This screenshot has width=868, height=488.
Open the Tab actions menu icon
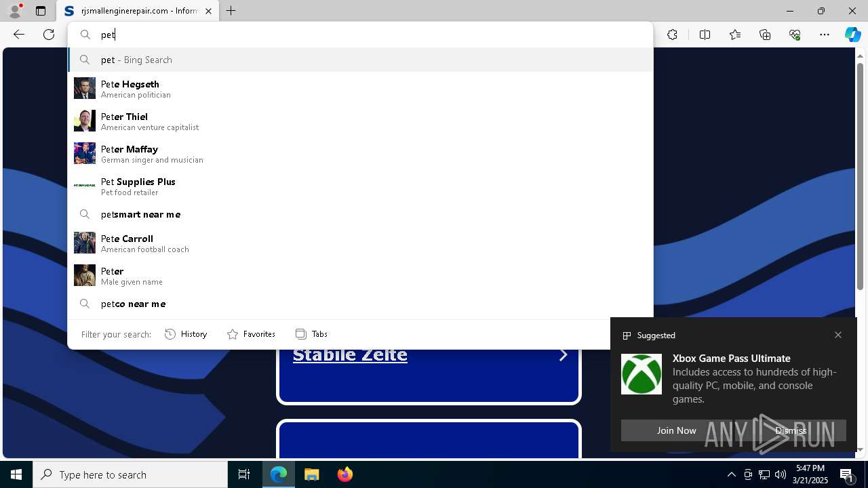tap(41, 11)
